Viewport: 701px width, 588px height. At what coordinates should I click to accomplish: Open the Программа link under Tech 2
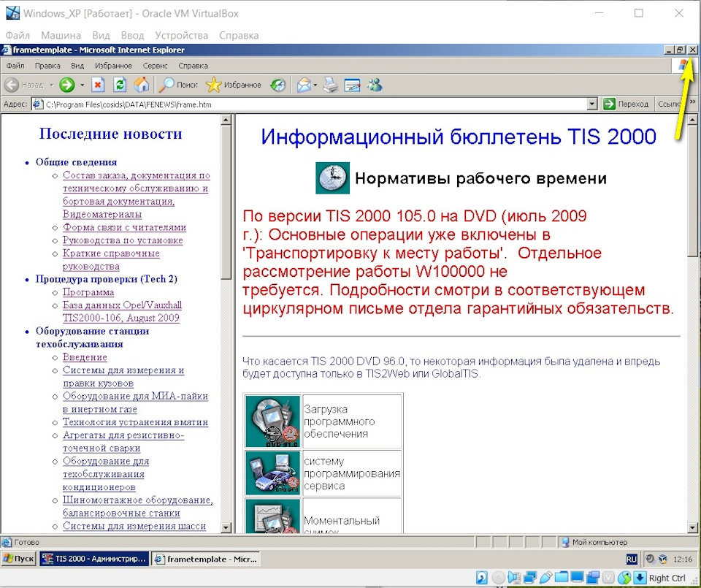point(88,292)
